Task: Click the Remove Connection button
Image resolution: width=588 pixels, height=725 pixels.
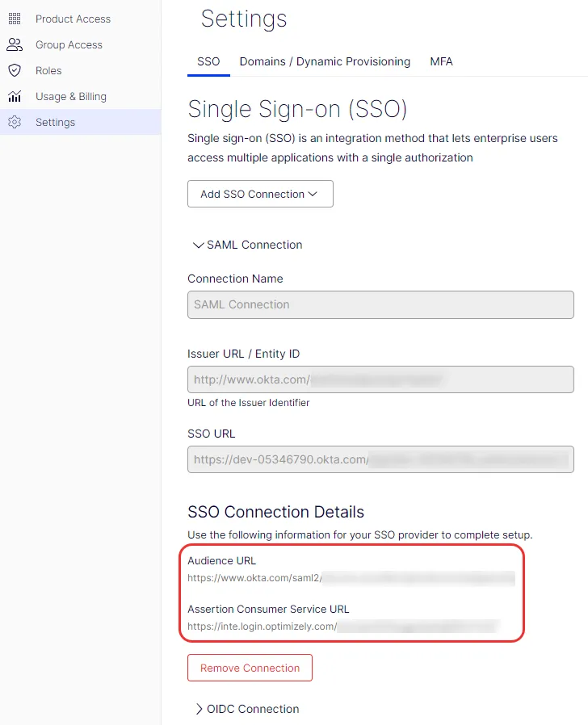Action: (x=250, y=668)
